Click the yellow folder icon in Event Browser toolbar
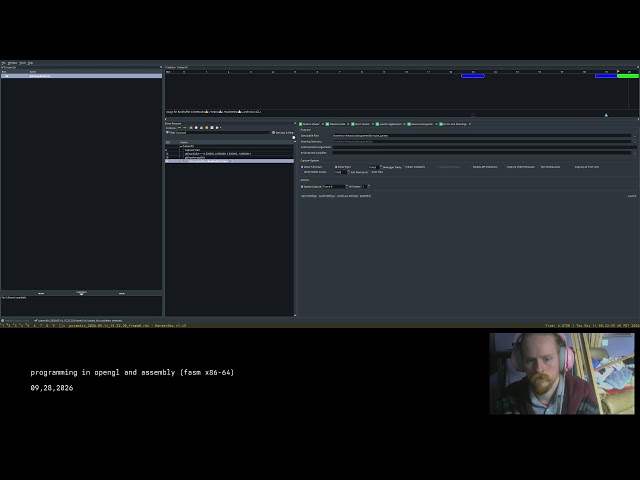Image resolution: width=640 pixels, height=480 pixels. (x=217, y=128)
